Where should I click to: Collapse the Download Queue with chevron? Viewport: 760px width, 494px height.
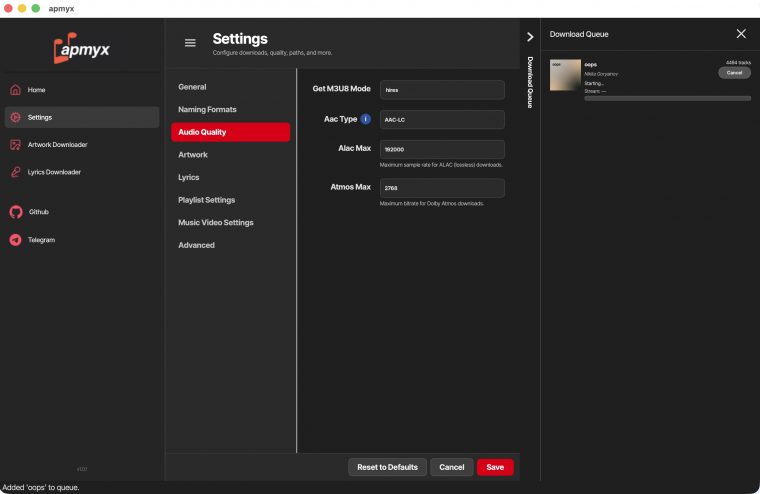point(530,37)
